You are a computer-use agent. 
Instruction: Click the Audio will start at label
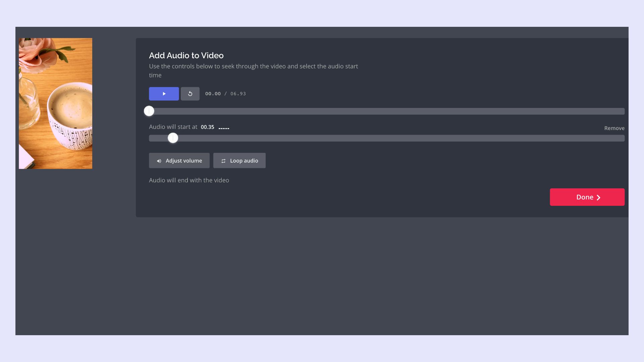(x=173, y=127)
